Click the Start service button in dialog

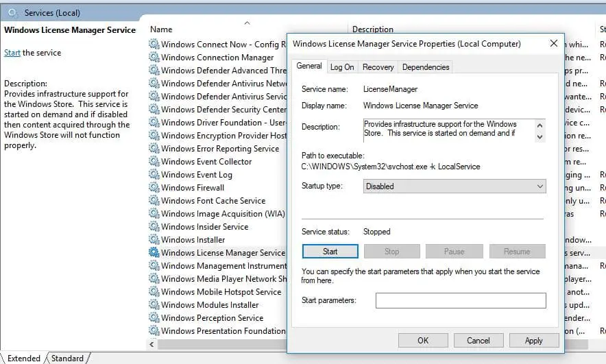pos(330,251)
